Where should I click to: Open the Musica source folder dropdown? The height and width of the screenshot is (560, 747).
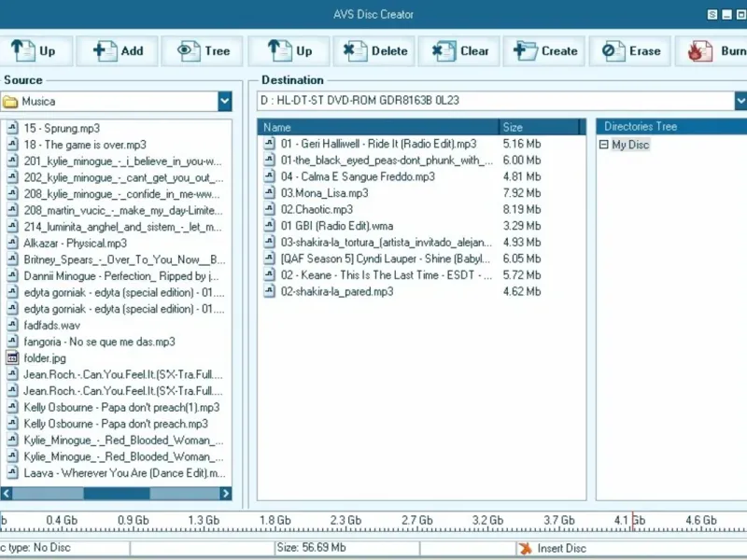pyautogui.click(x=224, y=101)
